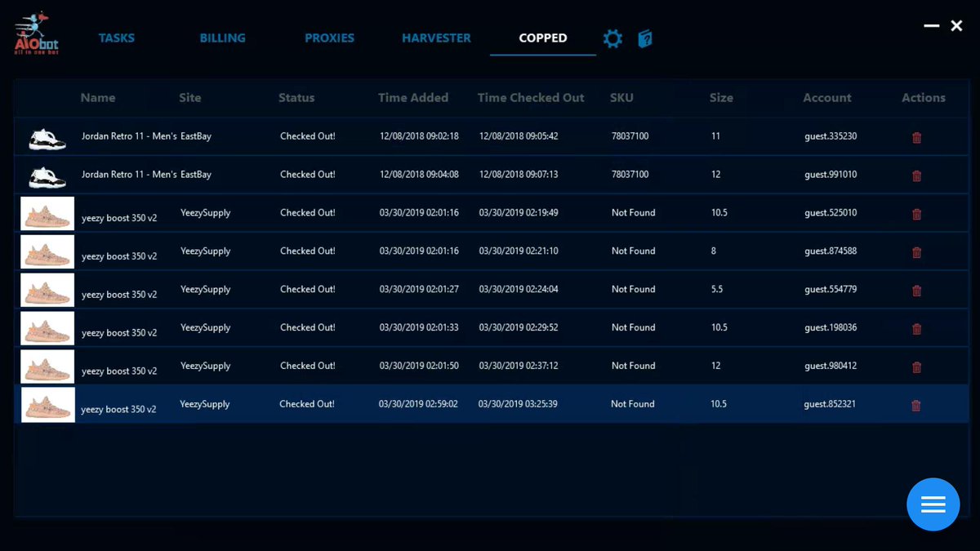Click size value 5.5
Screen dimensions: 980x551
point(717,290)
